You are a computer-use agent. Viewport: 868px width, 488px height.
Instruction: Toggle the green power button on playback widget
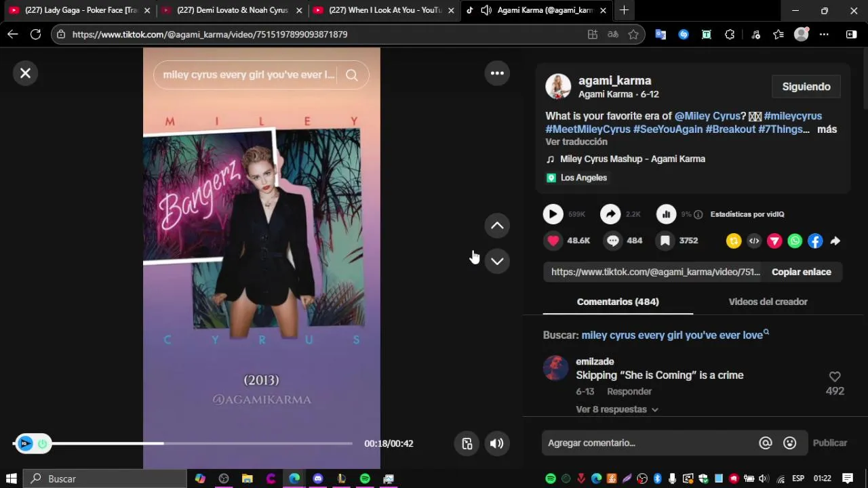42,444
